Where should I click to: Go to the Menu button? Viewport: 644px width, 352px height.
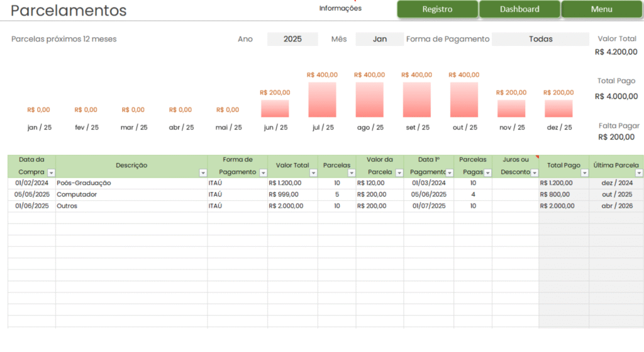click(x=601, y=9)
